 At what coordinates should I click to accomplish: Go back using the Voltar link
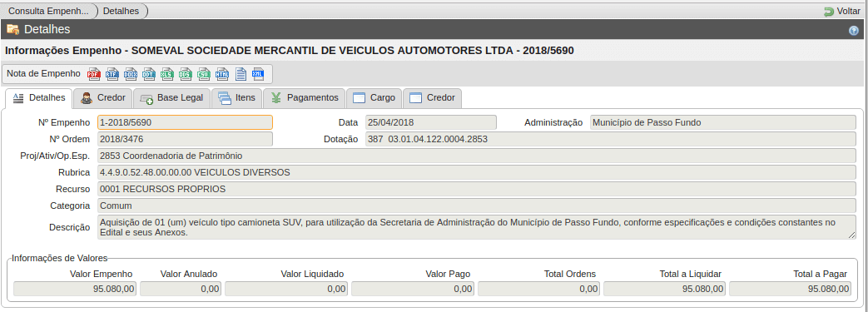tap(842, 11)
